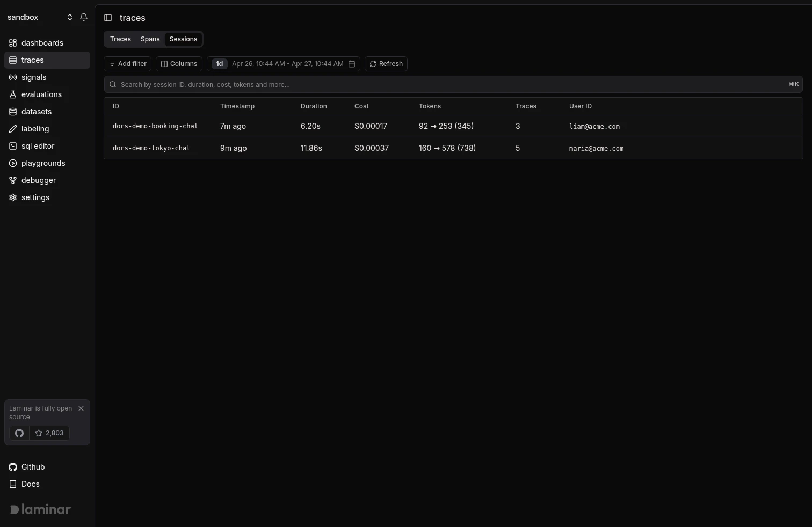Switch to the Spans tab
The image size is (812, 527).
click(150, 39)
